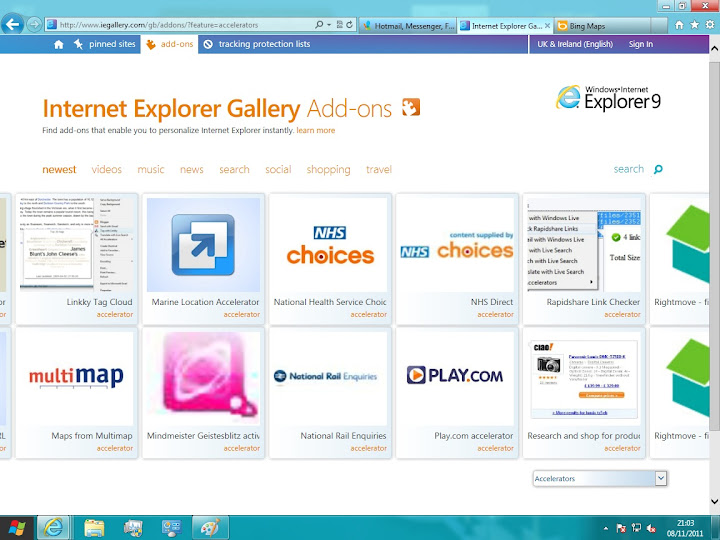Click the learn more link
Image resolution: width=720 pixels, height=540 pixels.
coord(315,130)
